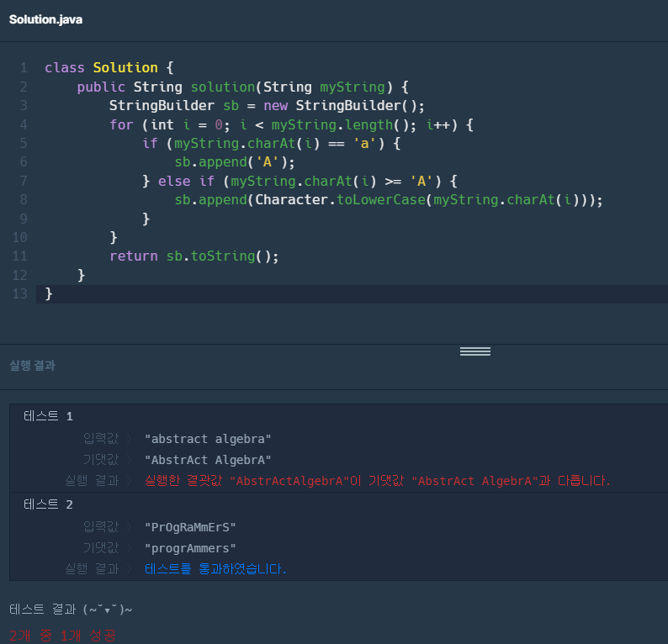
Task: Click input value "PrOgRaMmErS"
Action: [190, 527]
